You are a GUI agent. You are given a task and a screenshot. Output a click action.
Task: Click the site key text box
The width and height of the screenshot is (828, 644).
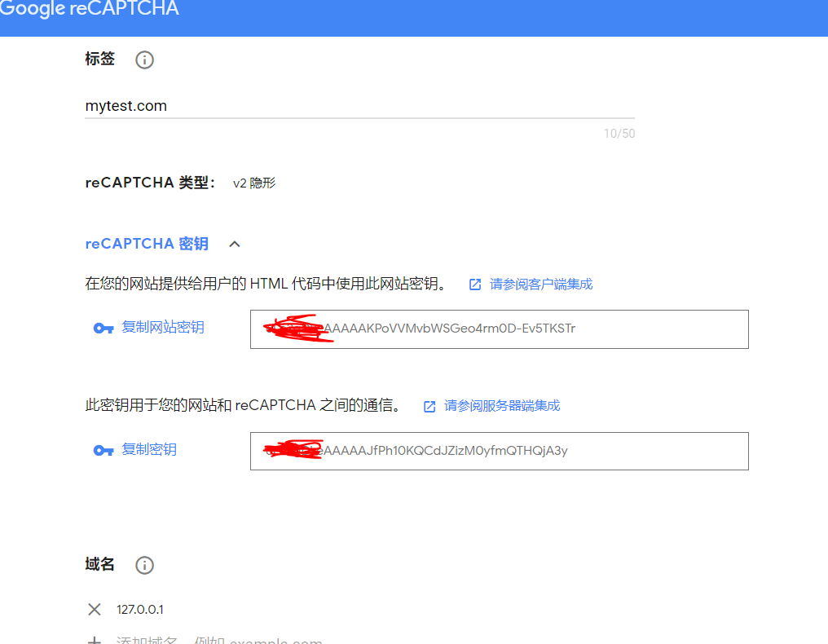click(x=499, y=329)
